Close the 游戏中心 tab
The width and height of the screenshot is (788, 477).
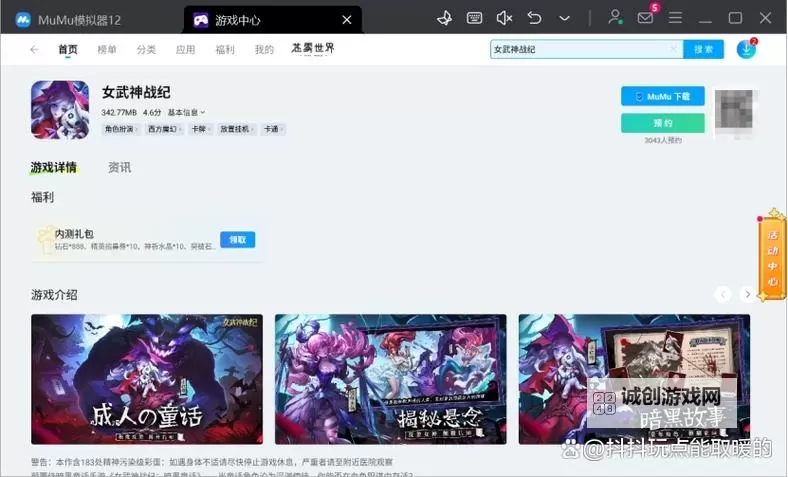[x=347, y=20]
